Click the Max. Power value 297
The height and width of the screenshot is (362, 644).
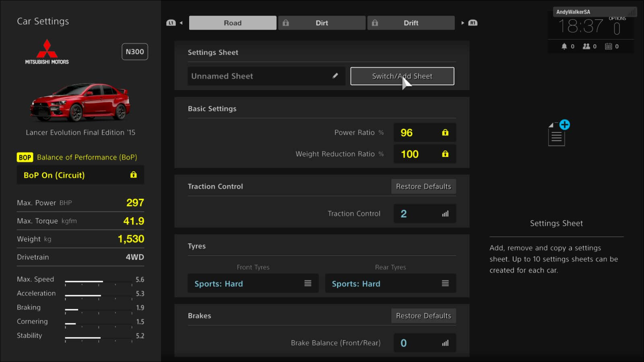click(135, 203)
